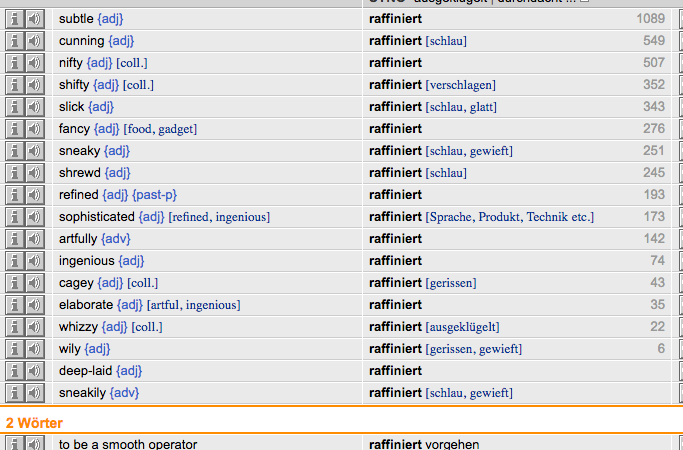Image resolution: width=683 pixels, height=450 pixels.
Task: Open info for the 'subtle' entry
Action: pos(14,19)
